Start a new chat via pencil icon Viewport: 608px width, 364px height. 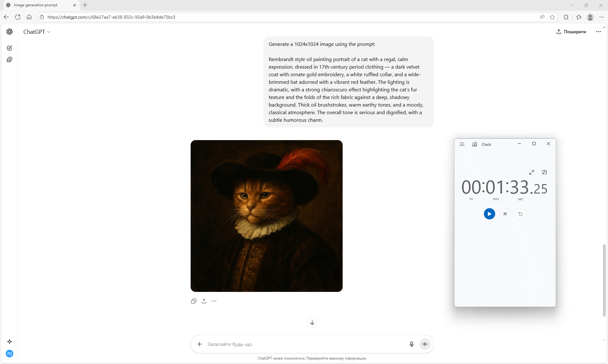9,48
